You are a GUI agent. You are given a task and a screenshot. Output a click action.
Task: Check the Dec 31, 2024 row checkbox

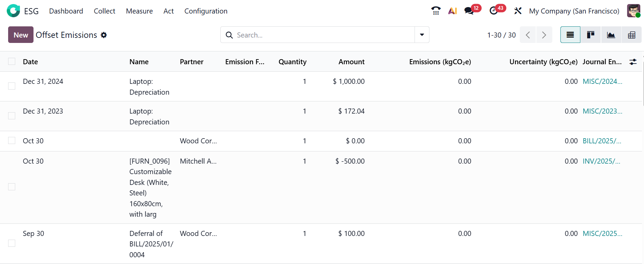12,86
